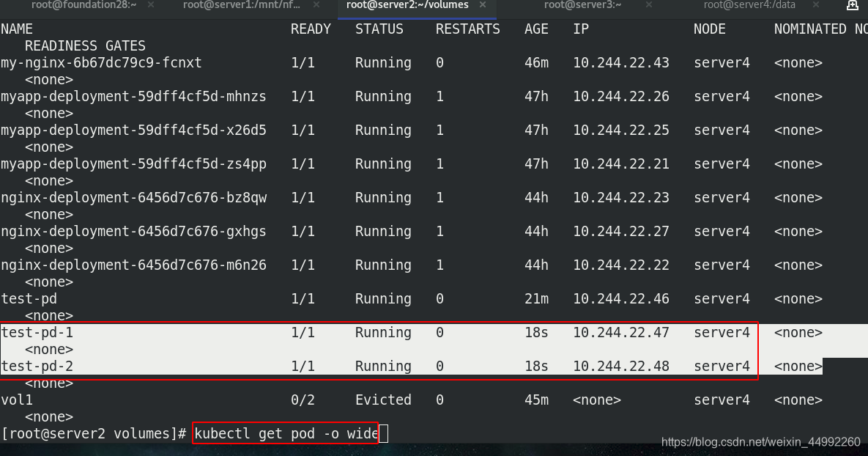
Task: Open the root@server3 terminal tab
Action: pyautogui.click(x=582, y=5)
